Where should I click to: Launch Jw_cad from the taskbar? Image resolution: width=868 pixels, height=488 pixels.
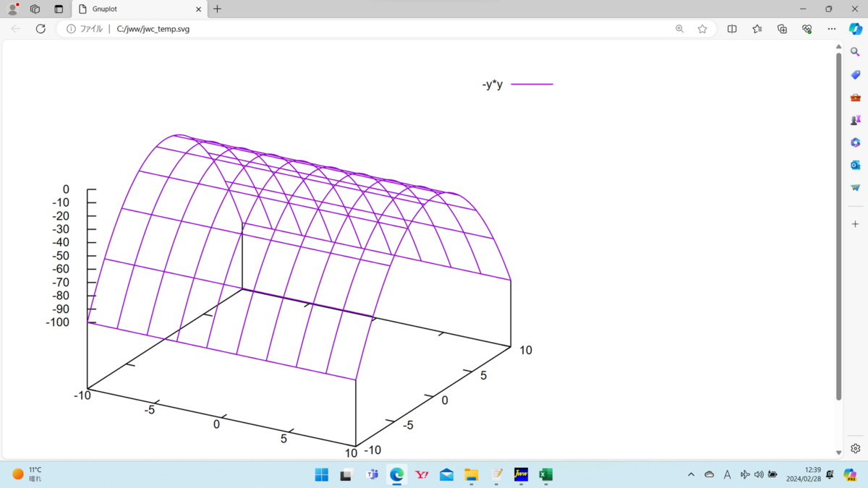(520, 475)
